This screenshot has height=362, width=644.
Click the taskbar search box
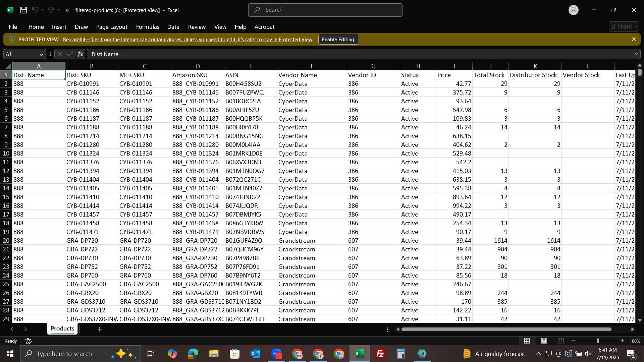(x=80, y=354)
